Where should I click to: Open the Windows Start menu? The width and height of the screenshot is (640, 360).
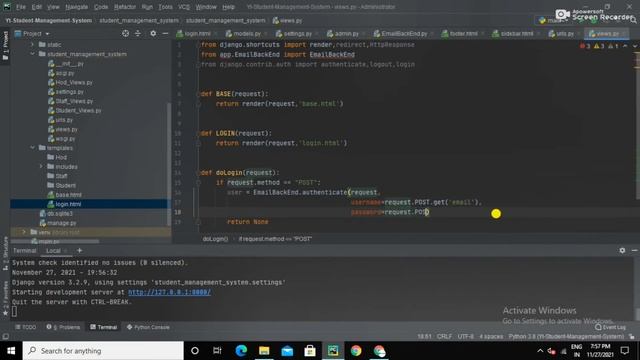tap(11, 351)
